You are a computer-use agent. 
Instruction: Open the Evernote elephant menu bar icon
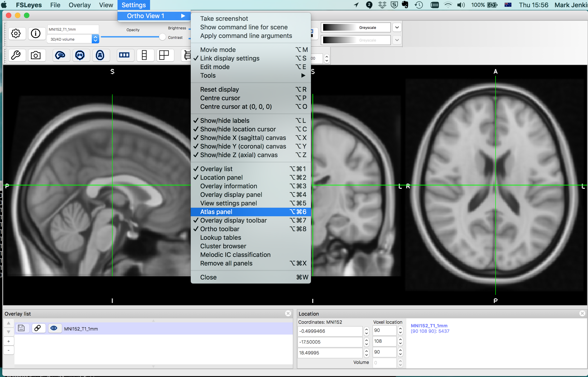pyautogui.click(x=405, y=5)
